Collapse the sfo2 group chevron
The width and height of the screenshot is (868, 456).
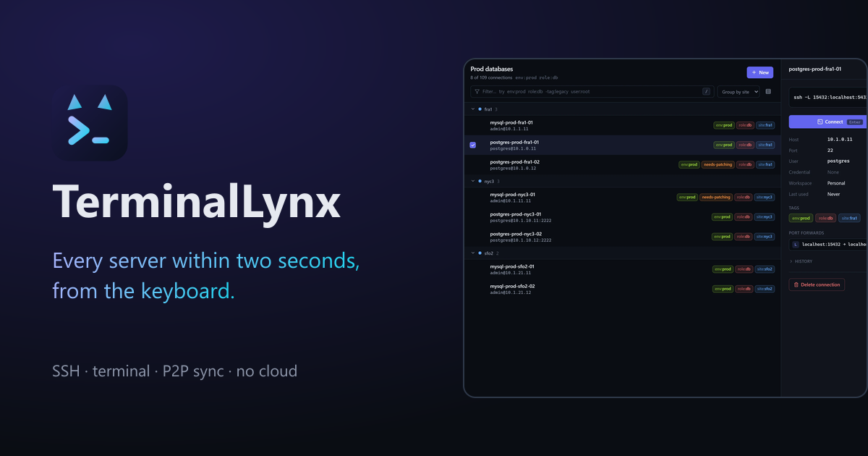coord(473,253)
